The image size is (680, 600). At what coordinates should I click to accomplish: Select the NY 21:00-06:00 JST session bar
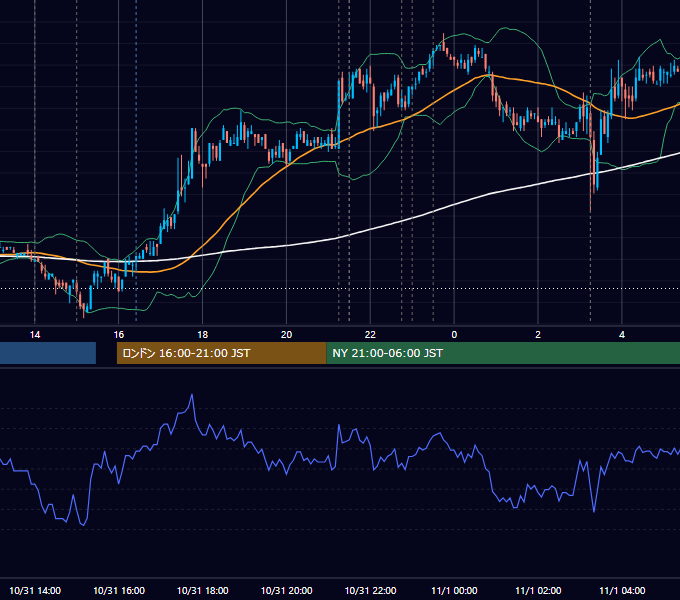tap(503, 353)
